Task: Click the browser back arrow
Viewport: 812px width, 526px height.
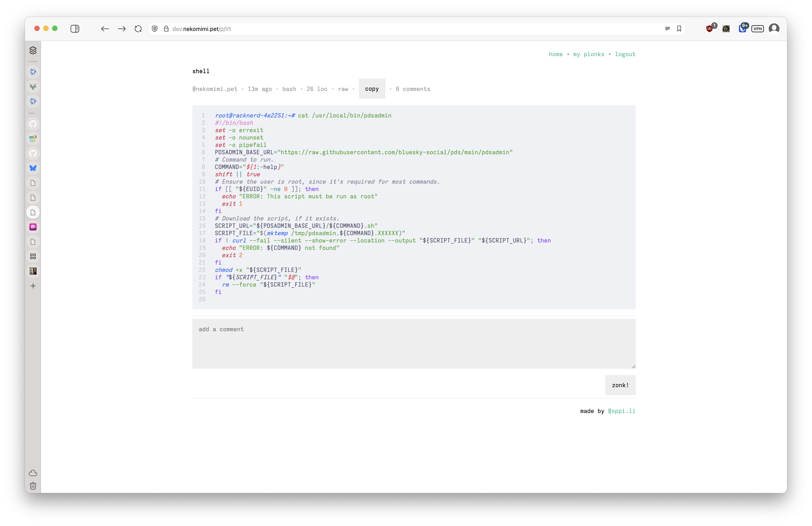Action: [x=105, y=29]
